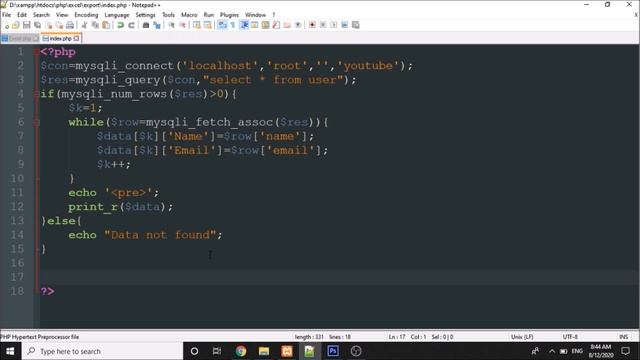Click 'print_r($data);' on line 12

tap(120, 207)
